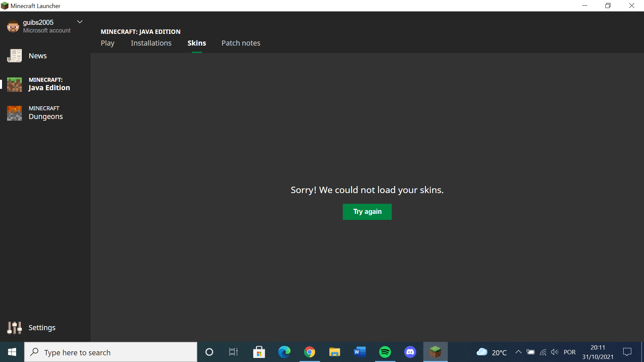This screenshot has height=362, width=644.
Task: Open Microsoft Edge from taskbar
Action: 284,352
